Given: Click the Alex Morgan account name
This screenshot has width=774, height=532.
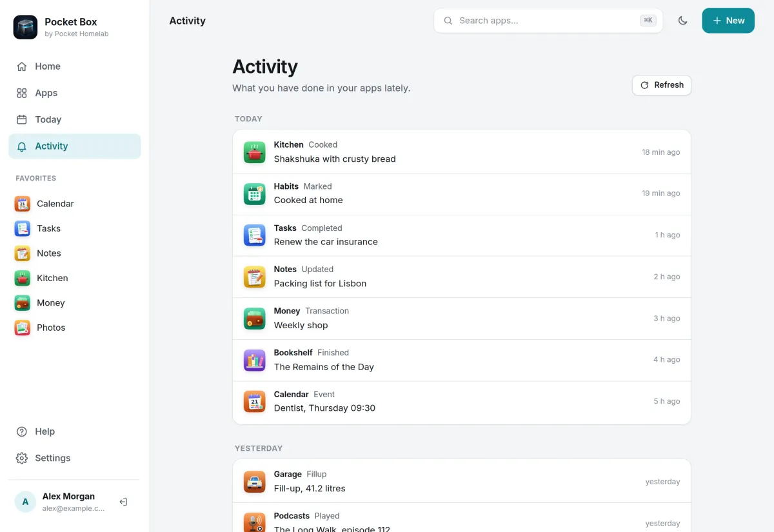Looking at the screenshot, I should click(x=68, y=497).
